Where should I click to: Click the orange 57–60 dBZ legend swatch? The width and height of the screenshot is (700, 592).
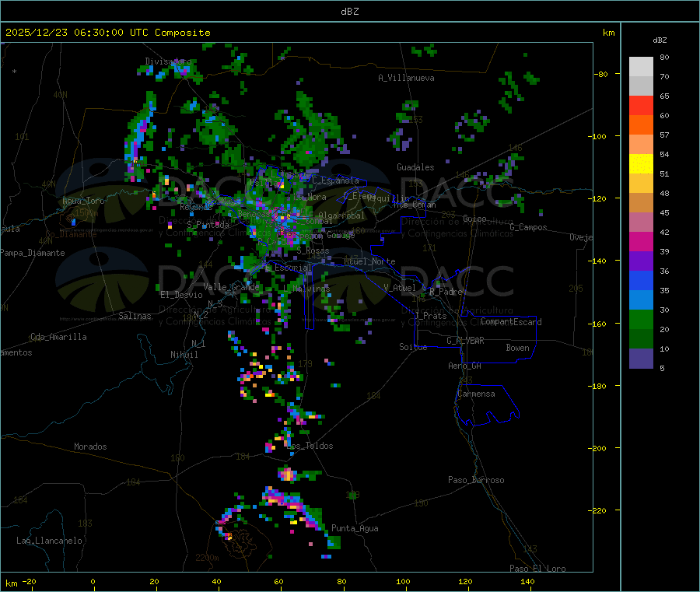pos(641,125)
